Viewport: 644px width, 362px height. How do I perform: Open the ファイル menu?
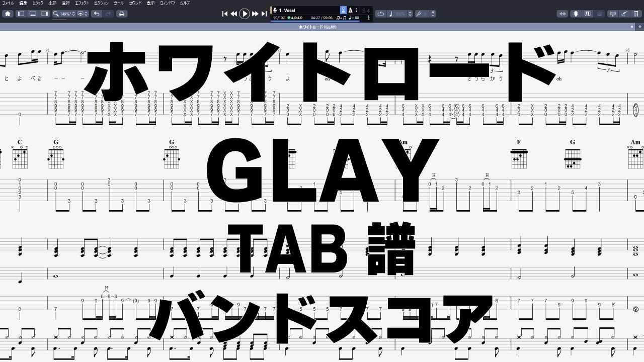coord(9,3)
